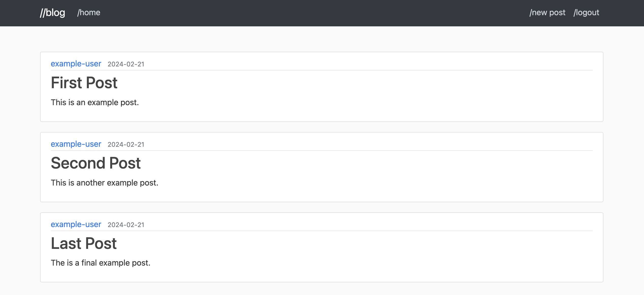Select the Last Post heading

pyautogui.click(x=83, y=243)
